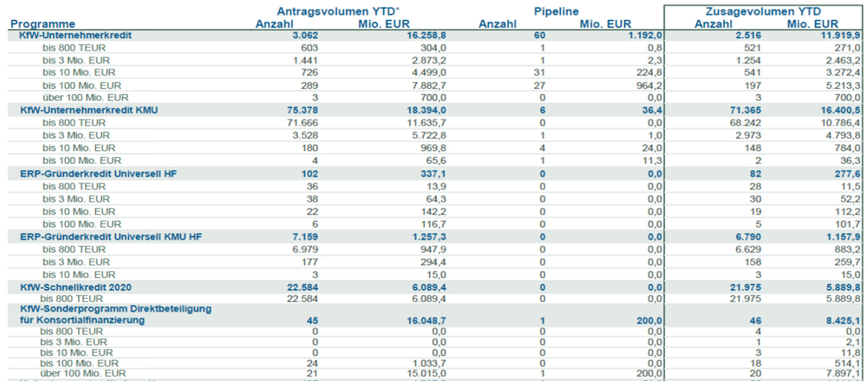Select the cell '65,6'
The width and height of the screenshot is (868, 387).
436,161
